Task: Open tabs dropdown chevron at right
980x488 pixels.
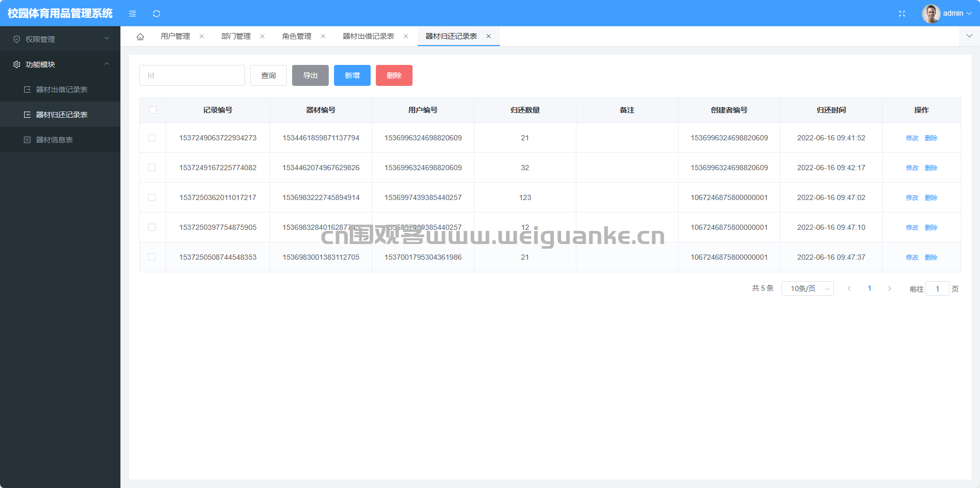Action: click(x=970, y=36)
